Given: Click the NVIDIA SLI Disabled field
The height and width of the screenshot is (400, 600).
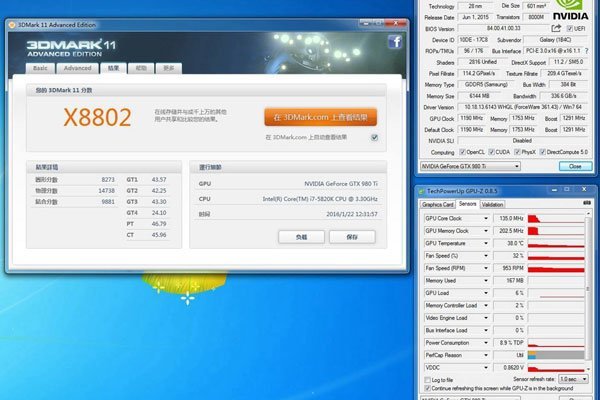Looking at the screenshot, I should tap(523, 140).
